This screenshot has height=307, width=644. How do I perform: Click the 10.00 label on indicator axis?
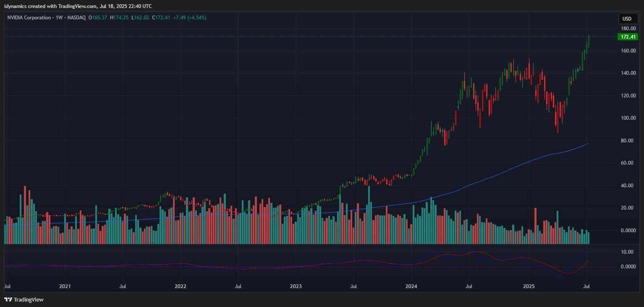coord(628,252)
